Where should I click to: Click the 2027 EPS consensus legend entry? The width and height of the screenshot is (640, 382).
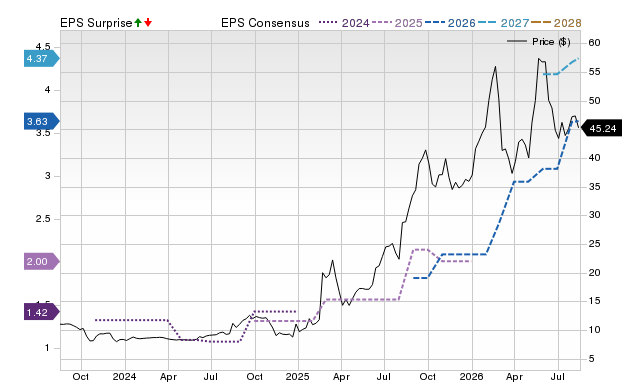503,23
